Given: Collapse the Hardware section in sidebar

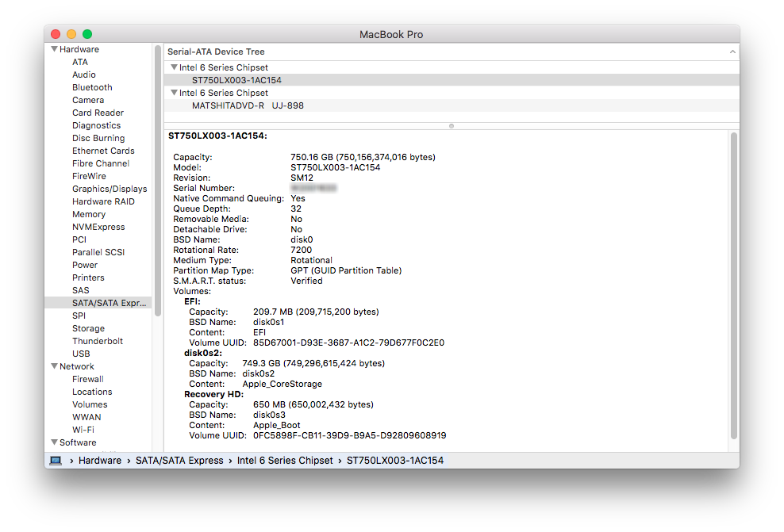Looking at the screenshot, I should 54,49.
